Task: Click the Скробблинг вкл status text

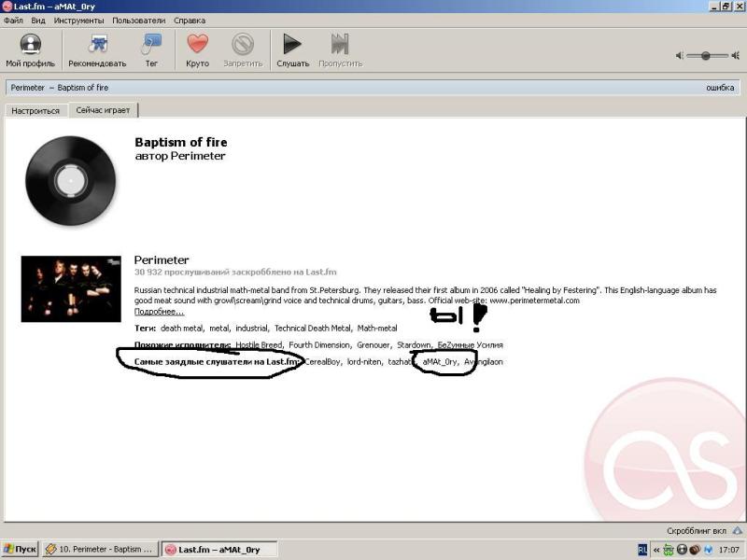Action: pyautogui.click(x=697, y=530)
